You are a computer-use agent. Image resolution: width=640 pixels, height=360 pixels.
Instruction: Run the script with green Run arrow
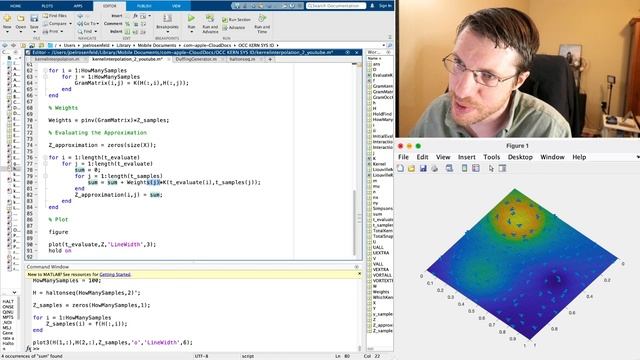point(191,18)
